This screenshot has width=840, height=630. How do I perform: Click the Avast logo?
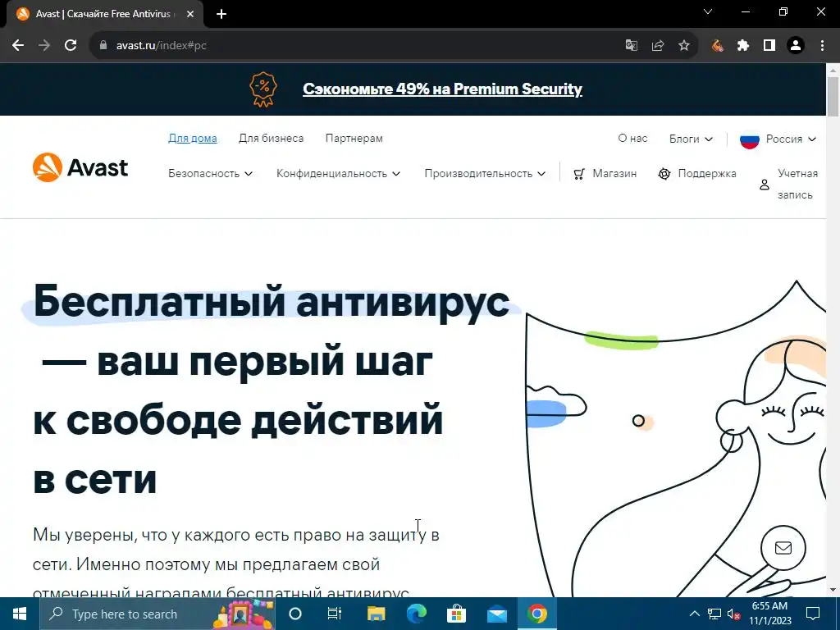click(x=80, y=167)
